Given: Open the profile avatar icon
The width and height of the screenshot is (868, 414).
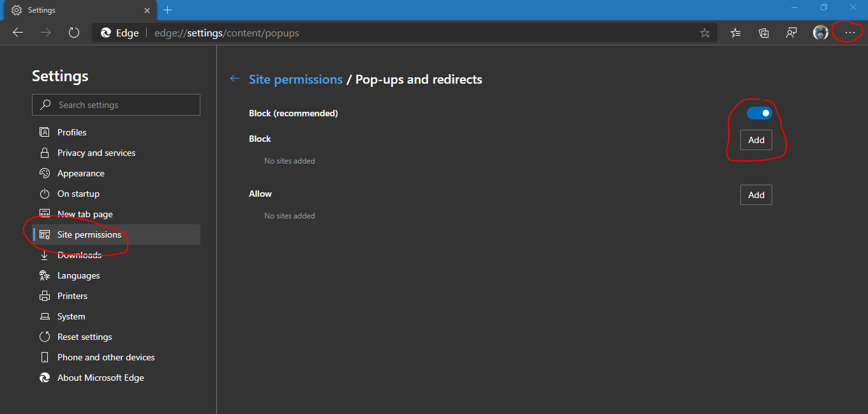Looking at the screenshot, I should pyautogui.click(x=819, y=33).
